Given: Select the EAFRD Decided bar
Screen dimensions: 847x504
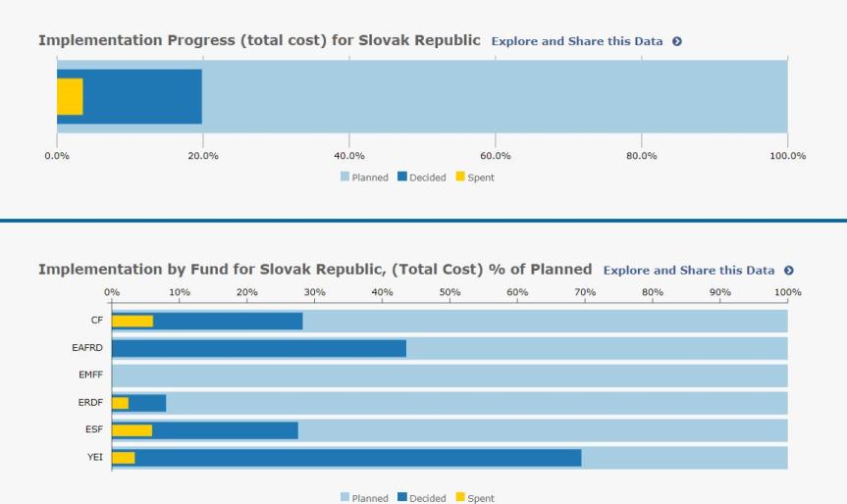Looking at the screenshot, I should (x=259, y=348).
